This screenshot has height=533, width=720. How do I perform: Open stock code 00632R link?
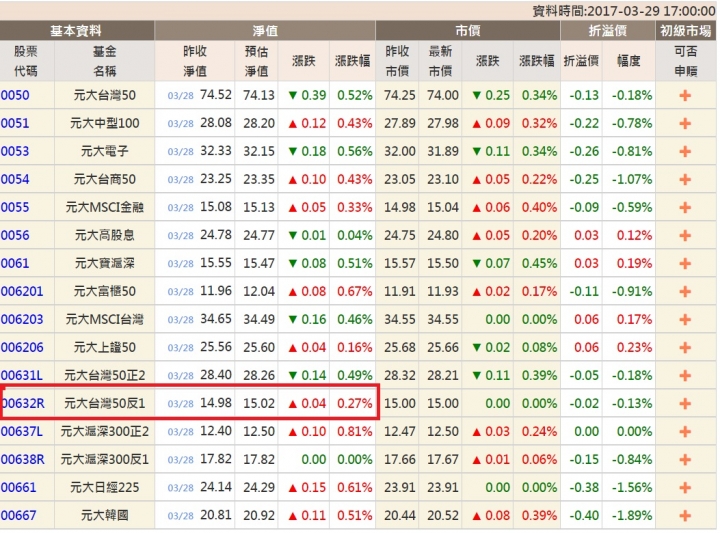(23, 404)
